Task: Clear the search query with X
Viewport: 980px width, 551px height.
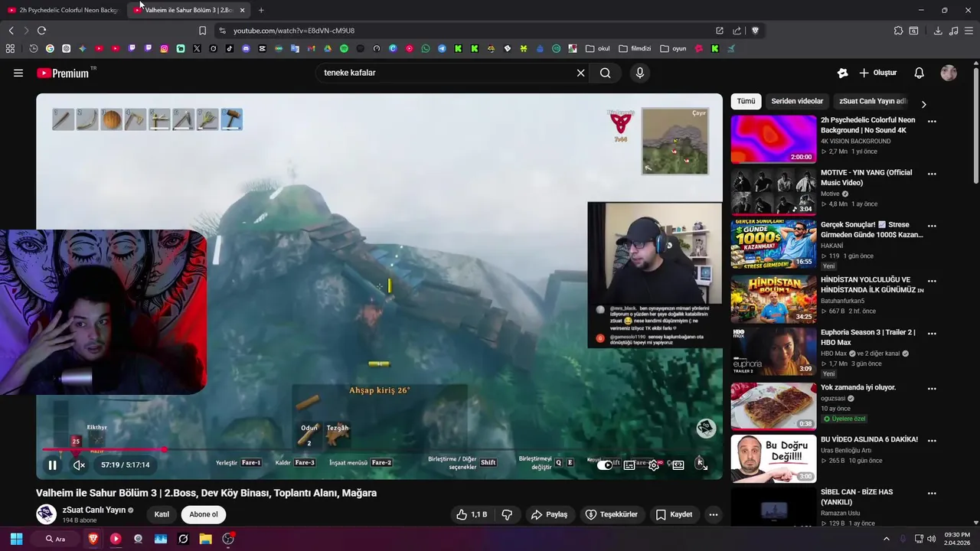Action: tap(580, 73)
